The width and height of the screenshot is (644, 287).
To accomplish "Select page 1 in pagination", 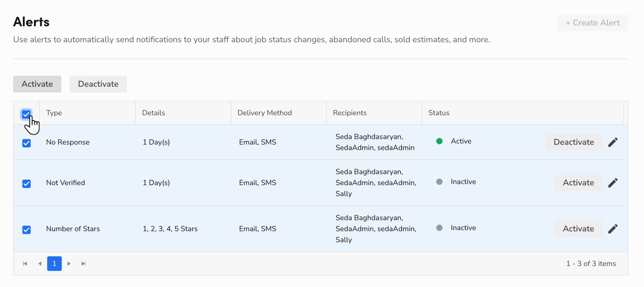I will click(x=54, y=263).
